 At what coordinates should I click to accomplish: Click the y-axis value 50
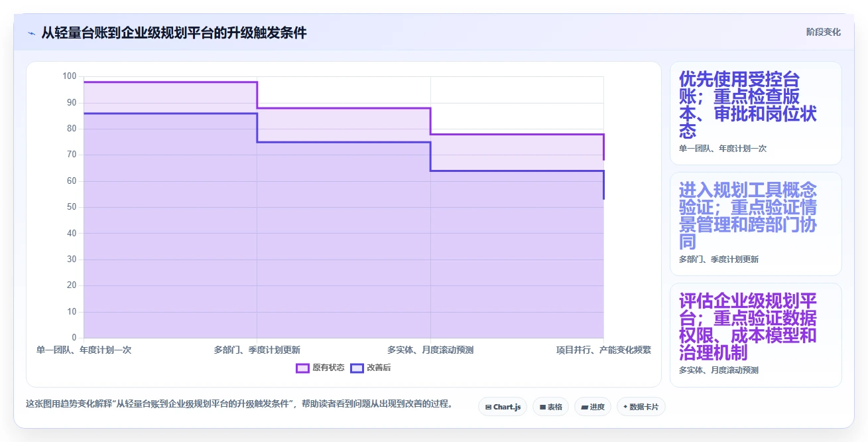72,207
